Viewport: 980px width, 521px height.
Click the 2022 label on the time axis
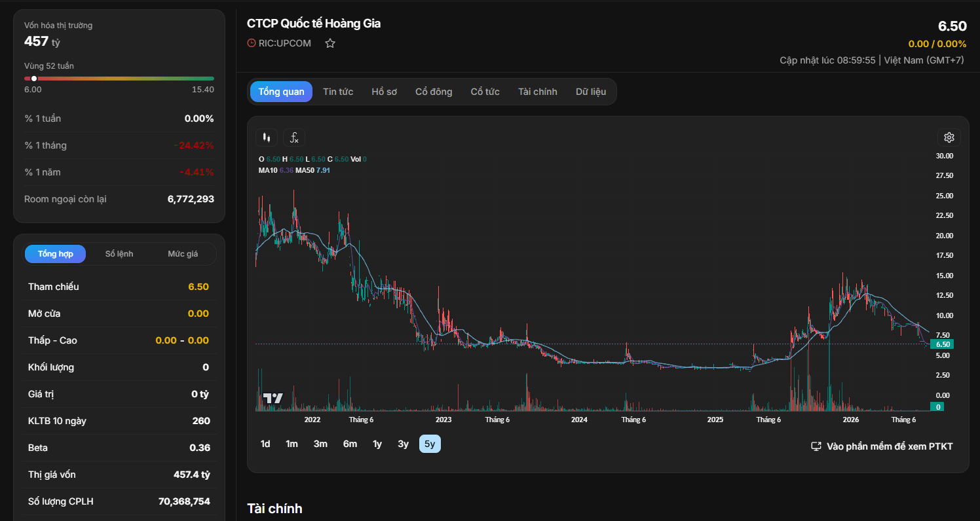(312, 420)
